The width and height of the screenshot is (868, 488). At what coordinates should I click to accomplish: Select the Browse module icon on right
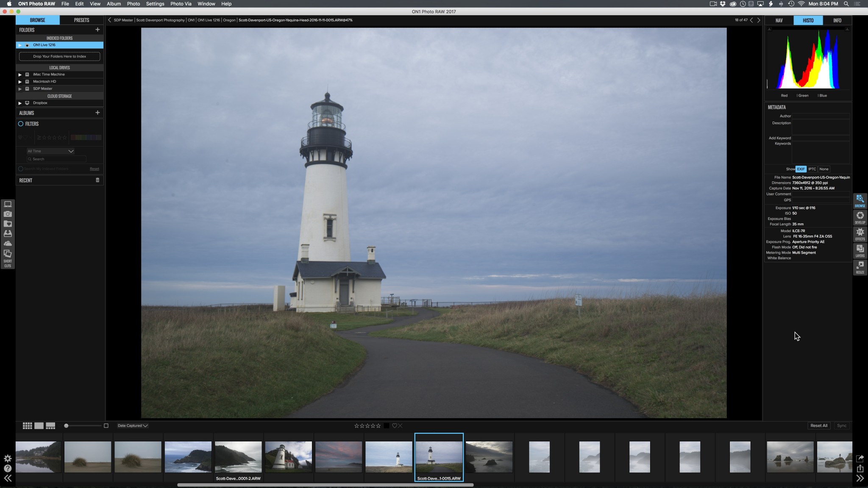(x=860, y=201)
